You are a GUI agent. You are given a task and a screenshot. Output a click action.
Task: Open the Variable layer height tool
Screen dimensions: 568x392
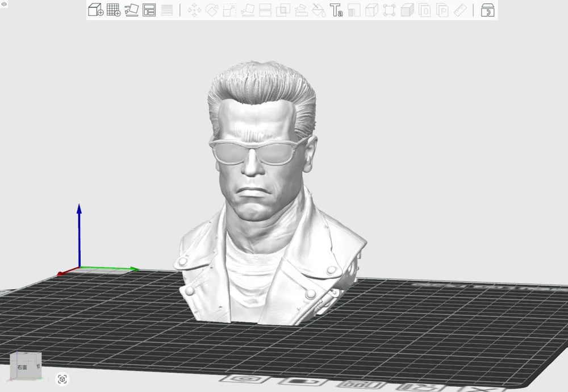point(167,10)
